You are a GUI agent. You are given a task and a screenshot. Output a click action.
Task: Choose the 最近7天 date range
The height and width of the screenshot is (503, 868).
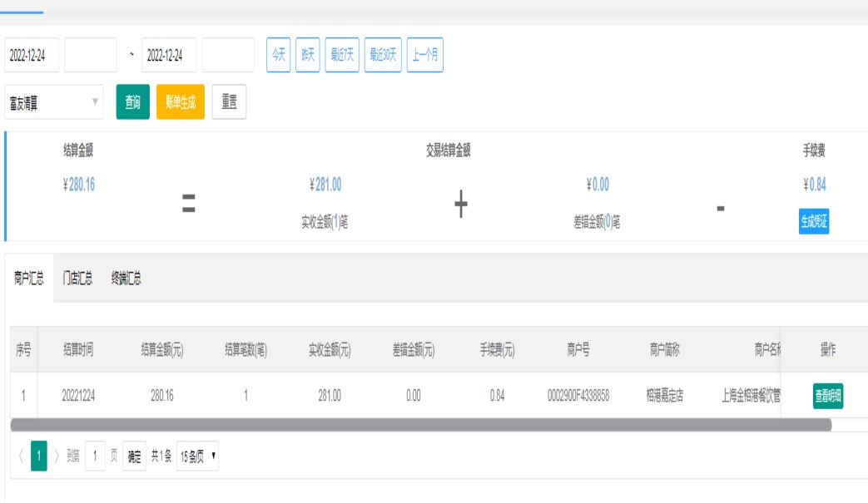[x=342, y=56]
